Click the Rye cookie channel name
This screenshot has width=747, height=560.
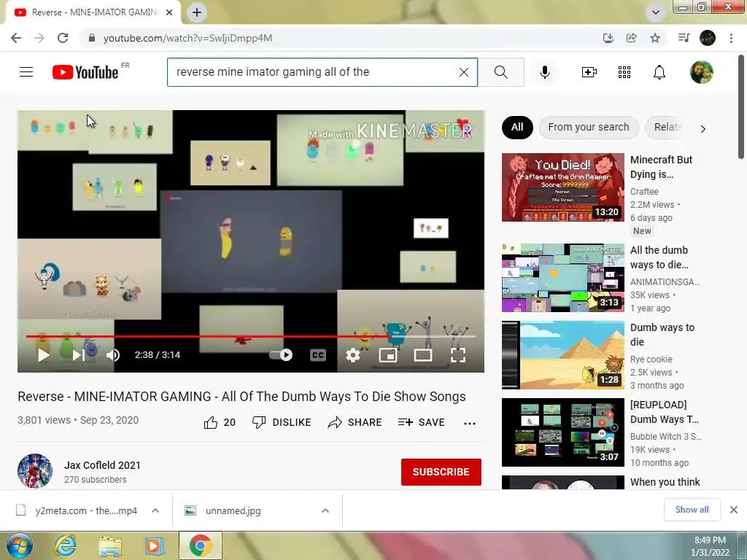point(651,359)
